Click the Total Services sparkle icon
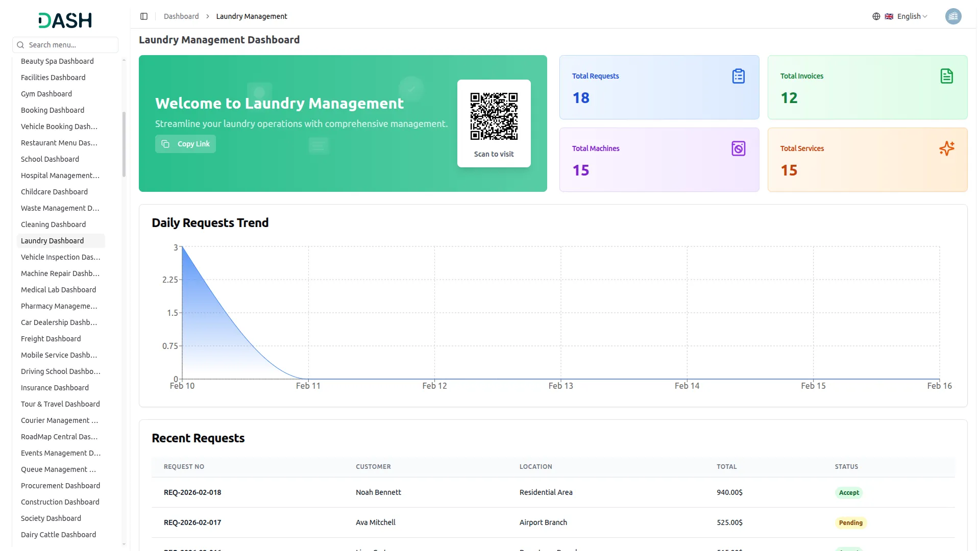 point(947,148)
